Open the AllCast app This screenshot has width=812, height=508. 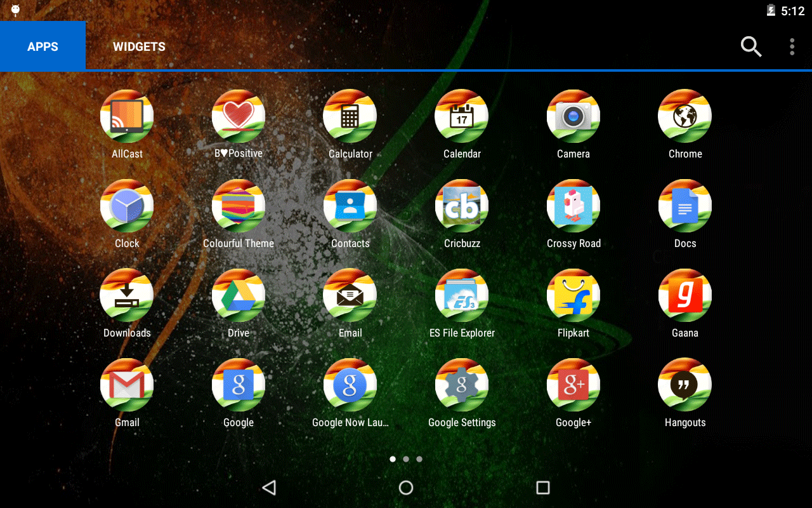127,116
